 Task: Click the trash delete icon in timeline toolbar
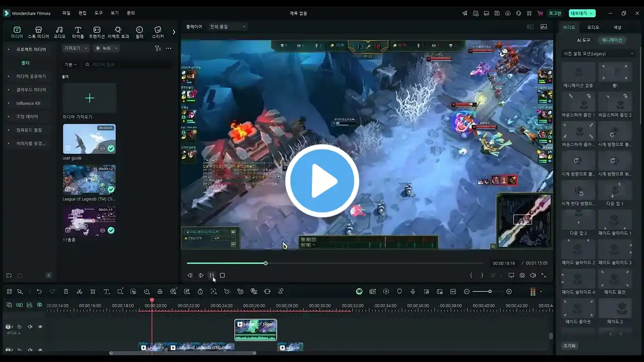click(66, 292)
